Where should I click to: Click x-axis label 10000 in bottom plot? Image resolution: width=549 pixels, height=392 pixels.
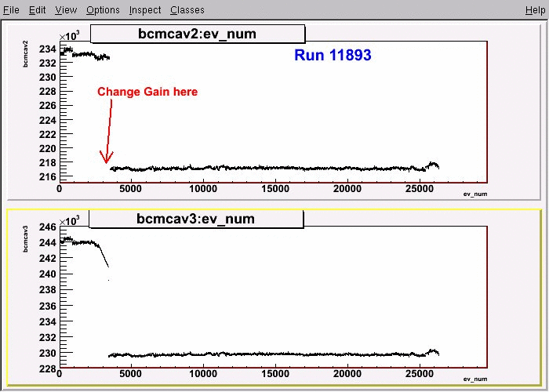click(x=203, y=374)
